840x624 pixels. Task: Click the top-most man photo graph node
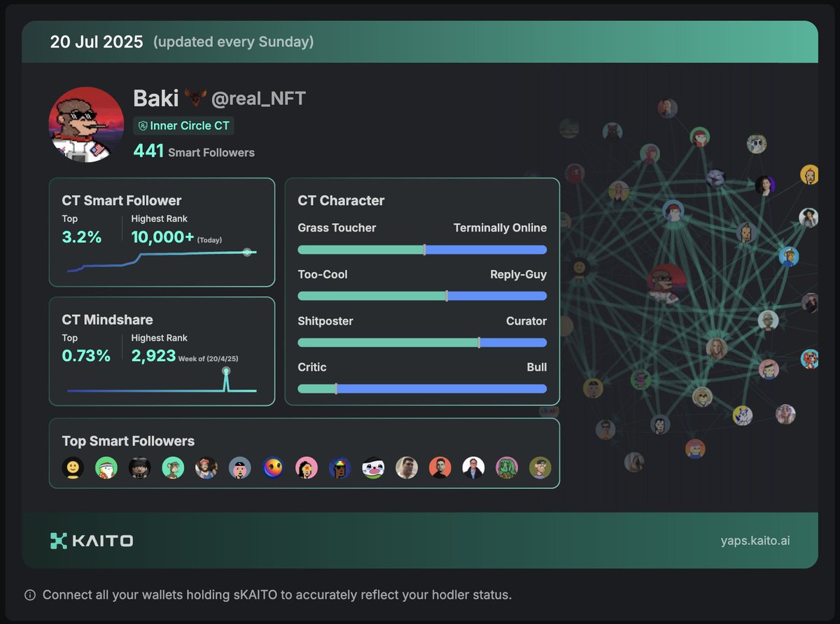click(x=668, y=108)
